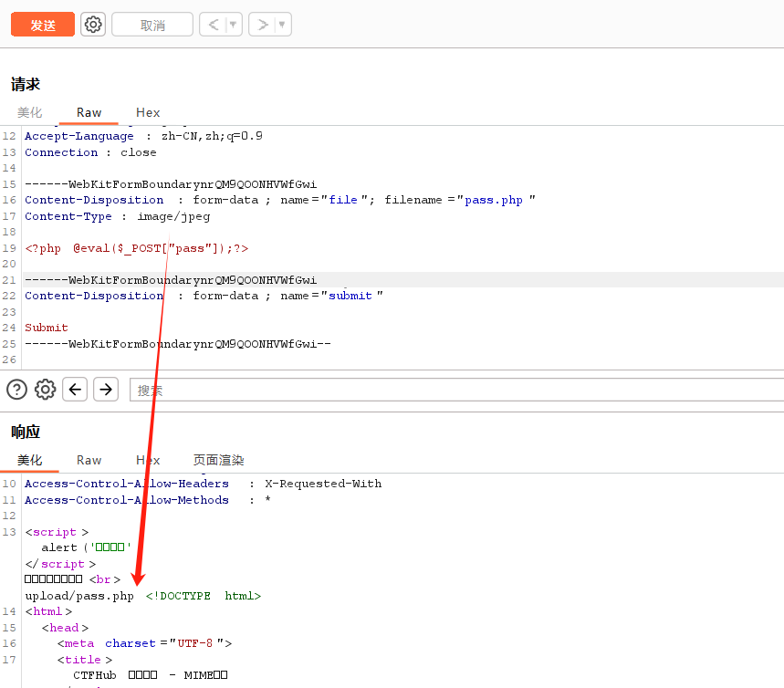Click the 取消 cancel button
Screen dimensions: 784x688
[152, 25]
